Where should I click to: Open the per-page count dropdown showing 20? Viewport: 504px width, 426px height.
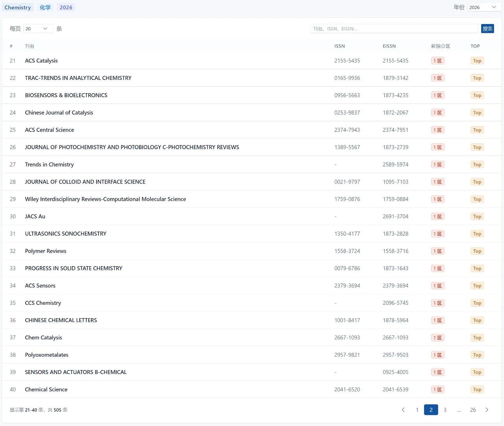click(x=38, y=29)
